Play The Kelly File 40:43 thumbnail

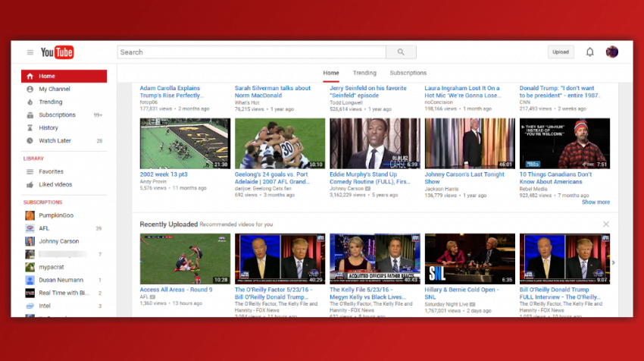point(374,259)
